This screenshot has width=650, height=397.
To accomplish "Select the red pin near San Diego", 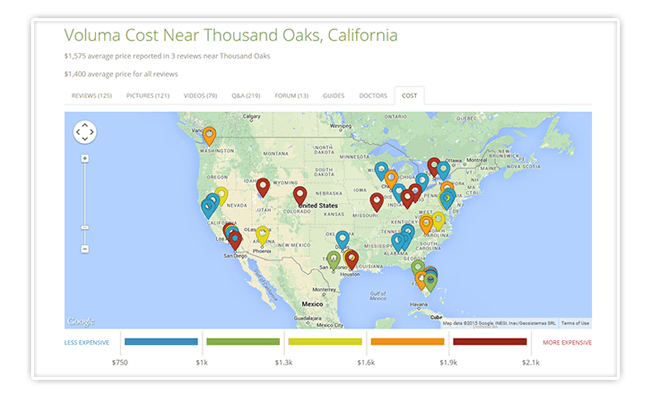I will pos(235,240).
